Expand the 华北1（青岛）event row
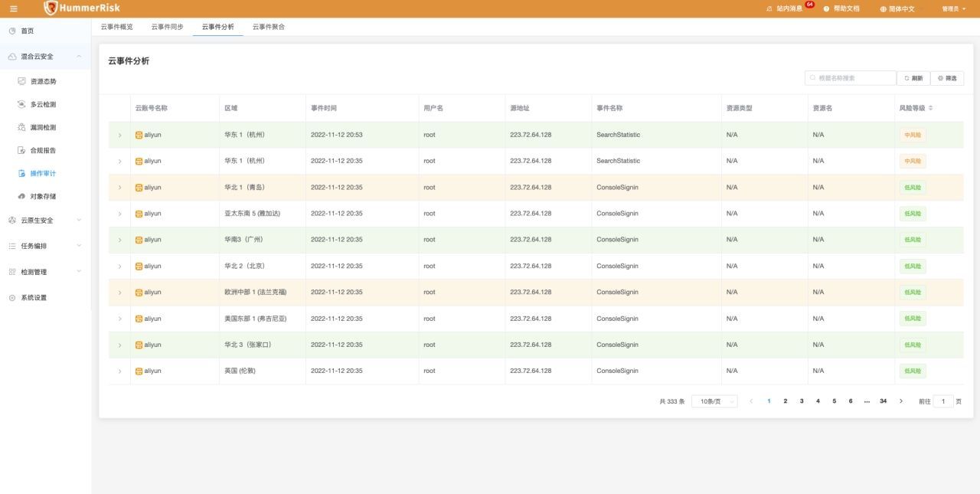The image size is (980, 494). (119, 188)
